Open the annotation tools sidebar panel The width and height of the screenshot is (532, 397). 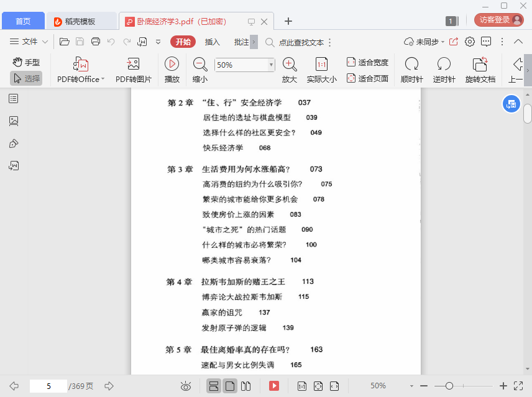tap(14, 144)
